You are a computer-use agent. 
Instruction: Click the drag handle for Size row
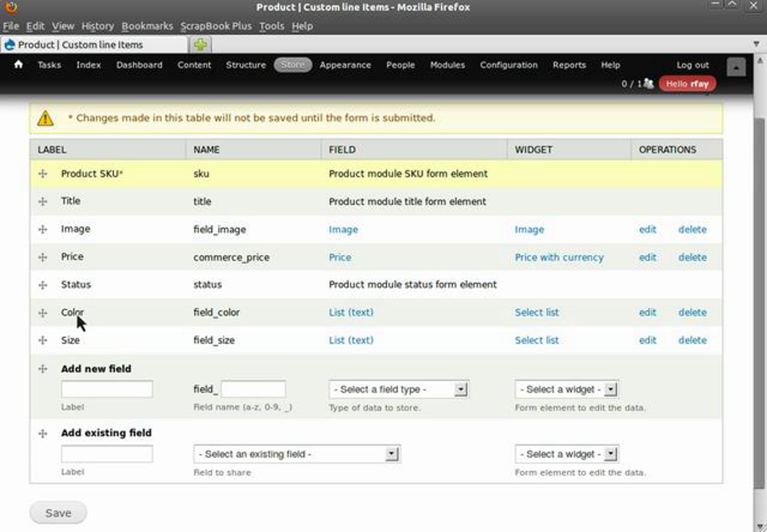click(x=43, y=340)
